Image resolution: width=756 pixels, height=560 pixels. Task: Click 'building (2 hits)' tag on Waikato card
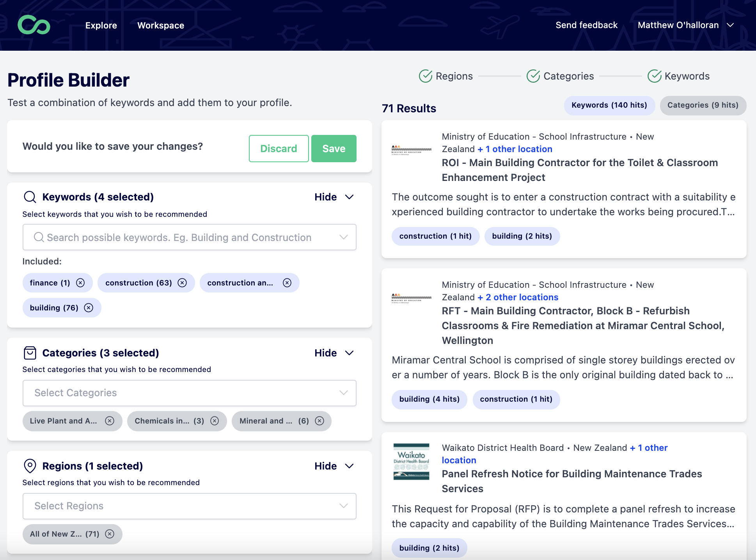(x=429, y=548)
